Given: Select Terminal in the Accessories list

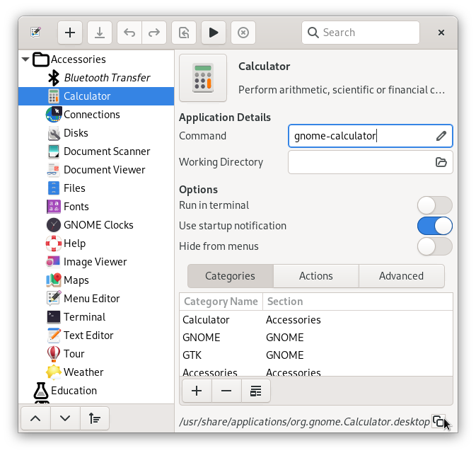Looking at the screenshot, I should [x=84, y=317].
